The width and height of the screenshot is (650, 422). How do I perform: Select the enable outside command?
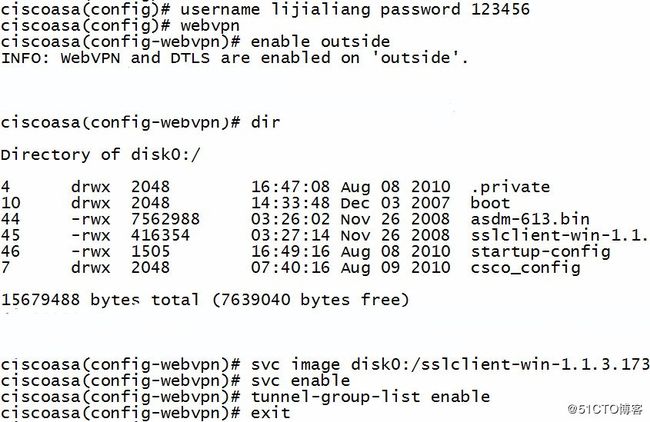(320, 41)
